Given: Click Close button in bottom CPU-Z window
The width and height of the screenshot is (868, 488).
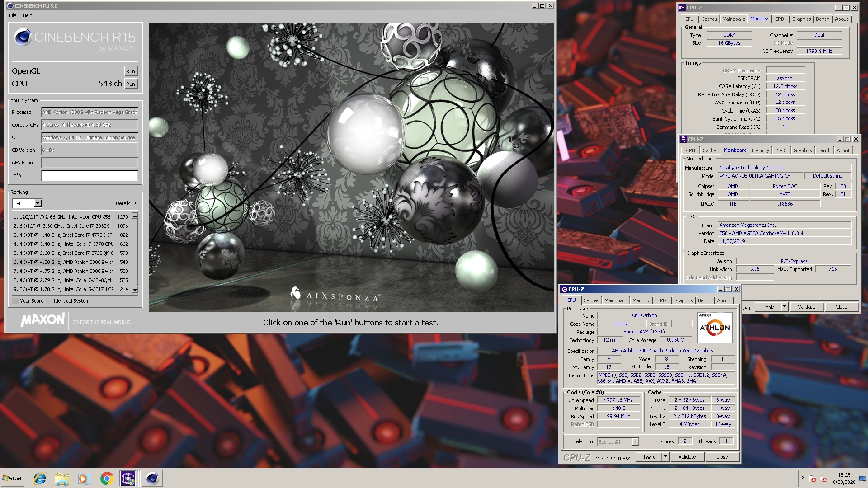Looking at the screenshot, I should (x=722, y=457).
